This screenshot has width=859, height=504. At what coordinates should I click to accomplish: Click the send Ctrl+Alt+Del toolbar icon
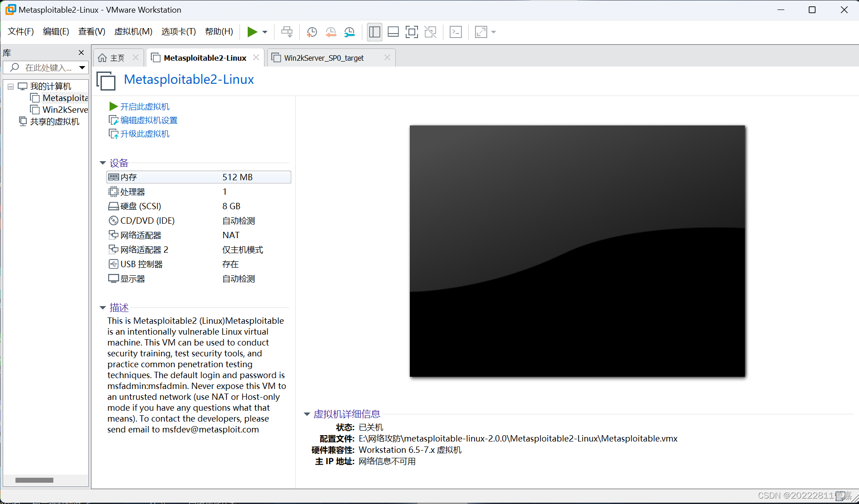[x=287, y=32]
